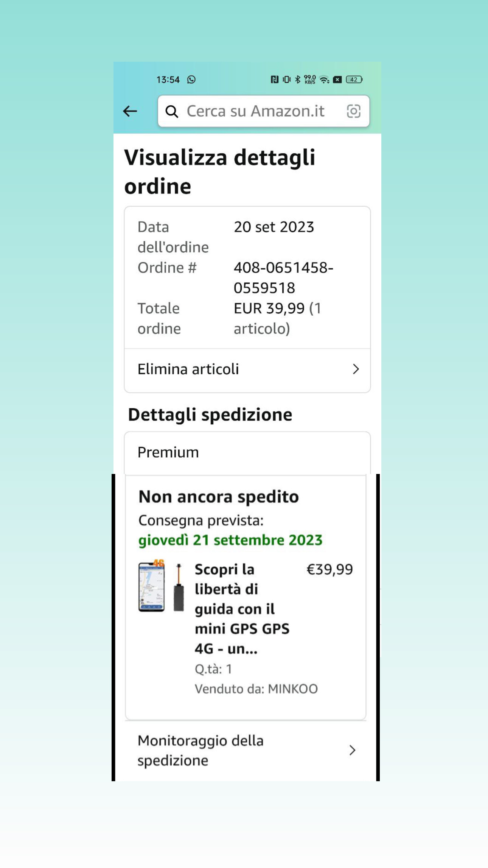
Task: Tap the order number 408-0651458-0559518
Action: click(x=283, y=277)
